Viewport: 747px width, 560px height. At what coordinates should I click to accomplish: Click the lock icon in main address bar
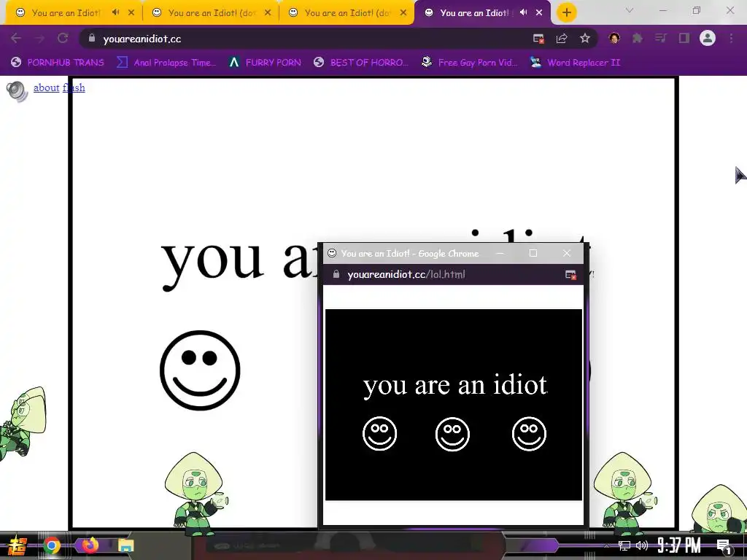pos(92,38)
